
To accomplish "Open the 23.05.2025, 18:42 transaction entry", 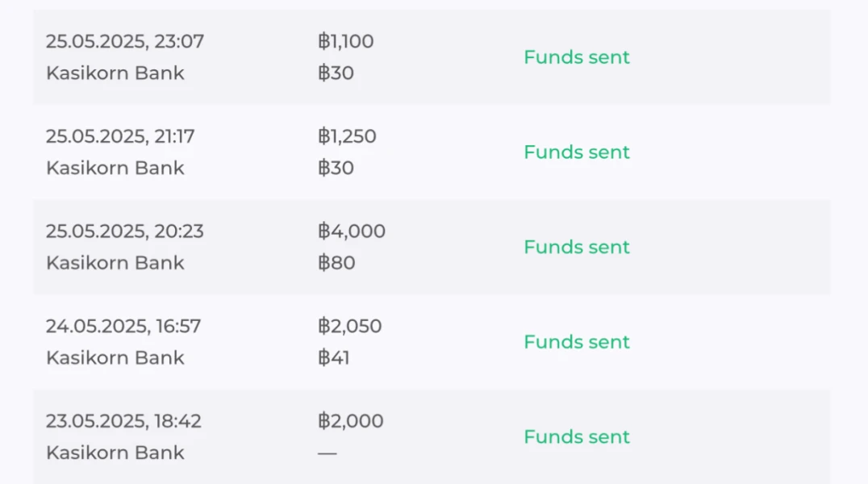I will pos(123,421).
